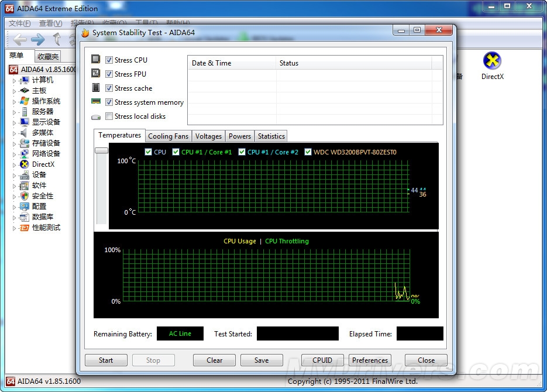Open the Statistics tab

271,136
